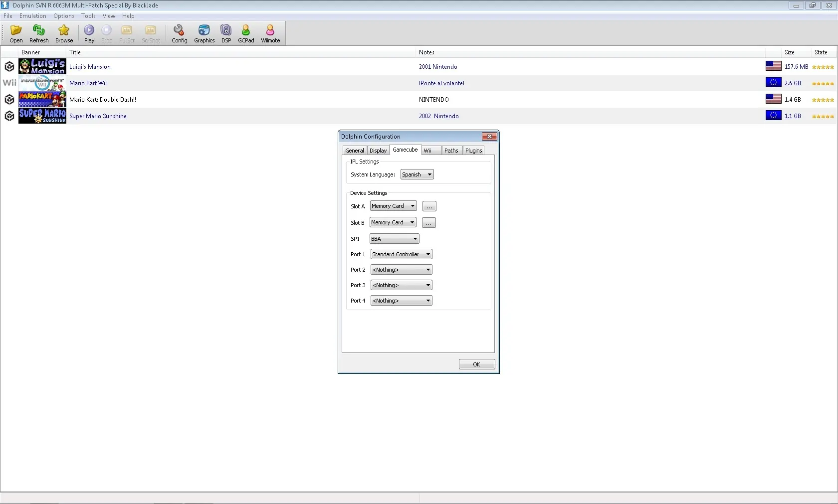Click the Europe flag for Mario Kart Wii
Viewport: 838px width, 504px height.
(x=774, y=82)
